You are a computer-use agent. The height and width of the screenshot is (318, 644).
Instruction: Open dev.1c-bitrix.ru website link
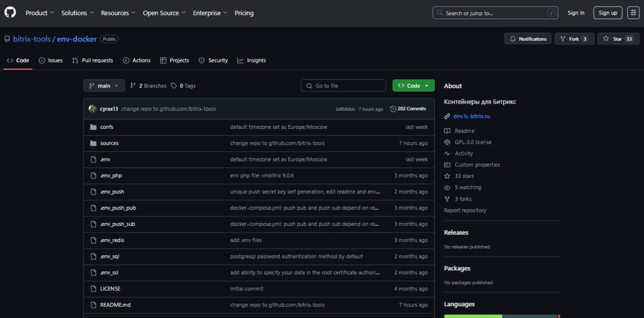tap(472, 116)
